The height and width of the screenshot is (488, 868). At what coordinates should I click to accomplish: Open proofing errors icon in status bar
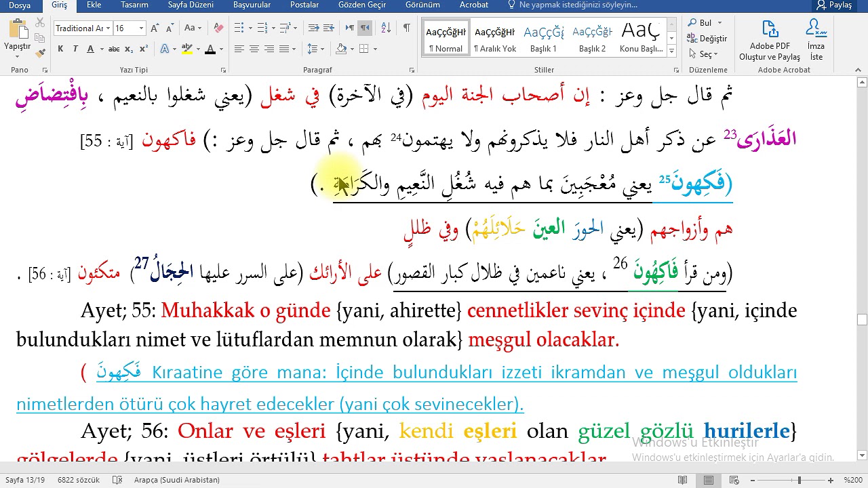tap(118, 480)
